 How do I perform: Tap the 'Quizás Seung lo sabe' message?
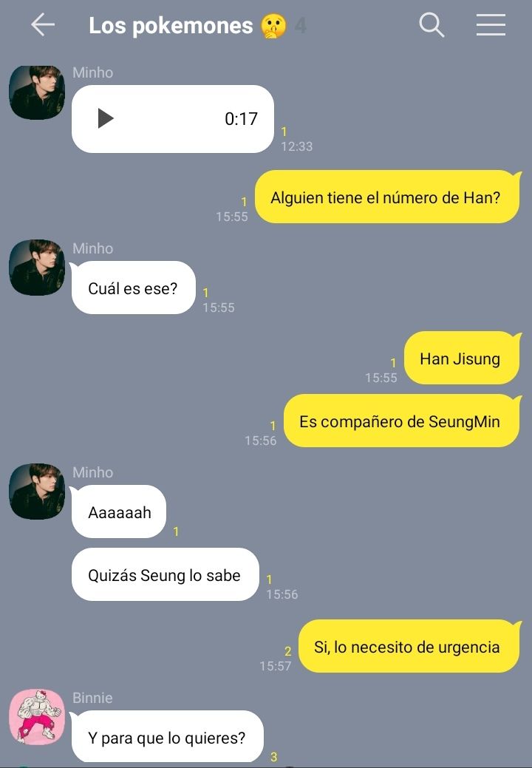pos(165,574)
